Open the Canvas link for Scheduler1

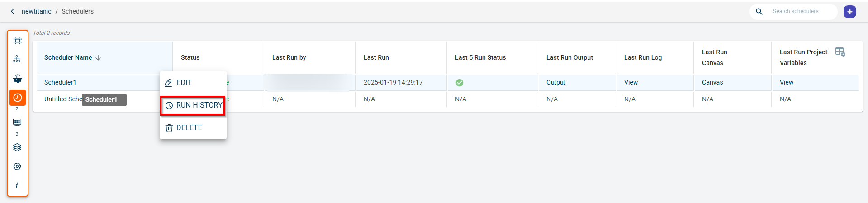click(x=712, y=83)
